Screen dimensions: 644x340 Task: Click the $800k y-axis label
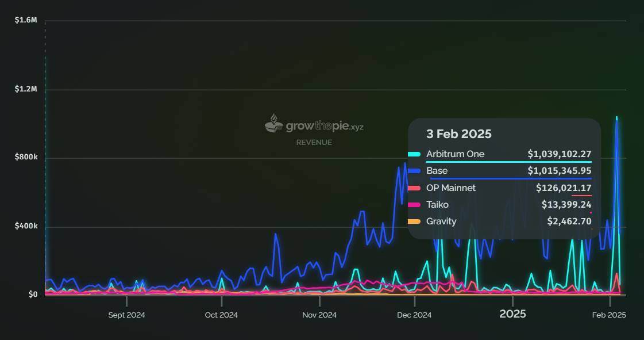click(x=26, y=158)
